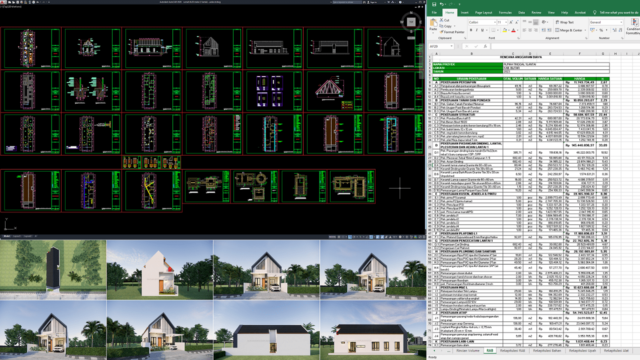Toggle Italic formatting in Excel
640x360 pixels.
coord(477,30)
